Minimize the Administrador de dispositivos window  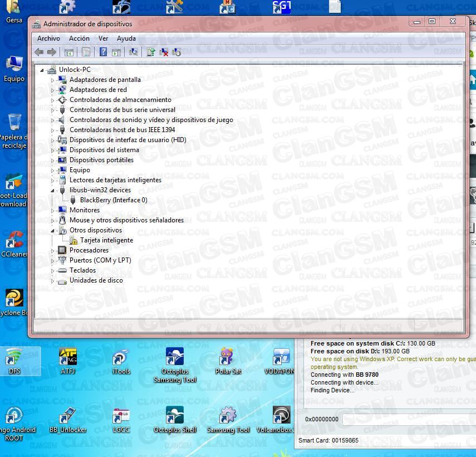417,21
